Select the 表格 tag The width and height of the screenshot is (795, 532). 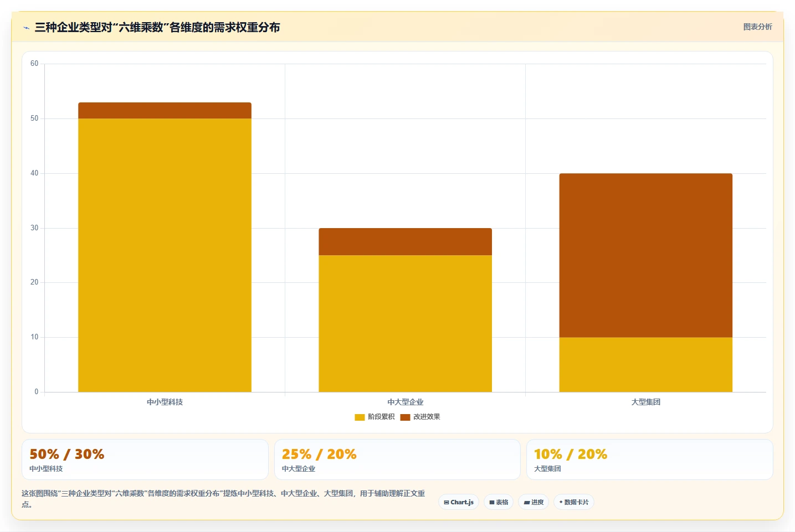499,502
